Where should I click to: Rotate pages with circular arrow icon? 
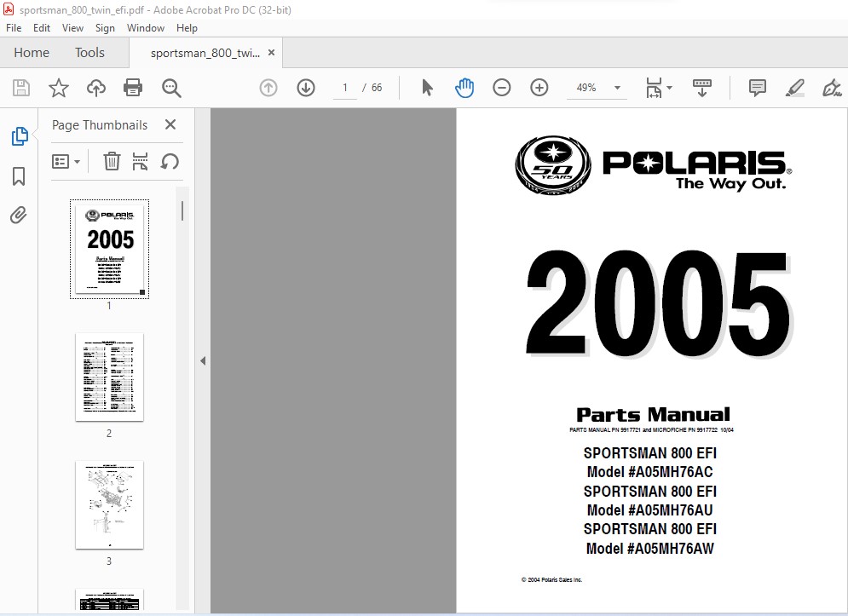(170, 161)
